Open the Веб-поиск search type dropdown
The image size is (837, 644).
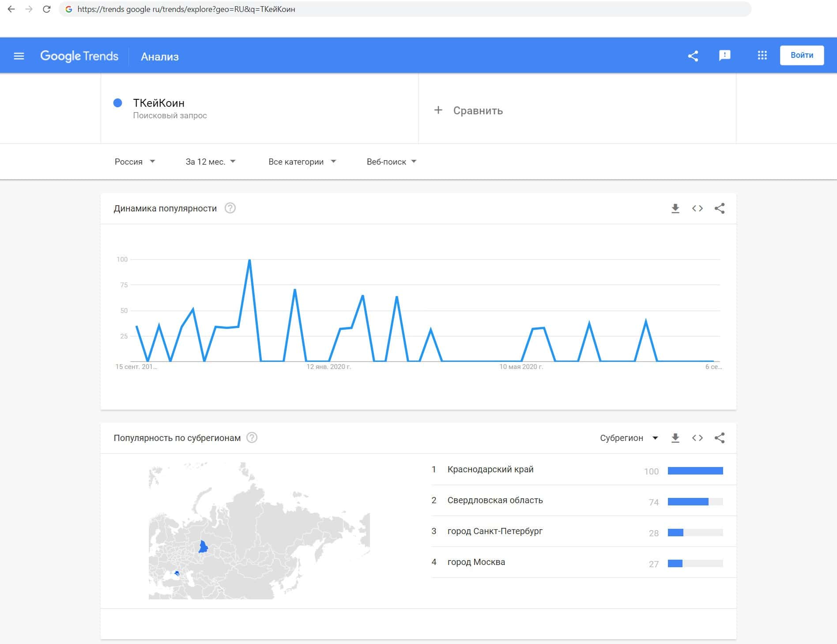(391, 162)
